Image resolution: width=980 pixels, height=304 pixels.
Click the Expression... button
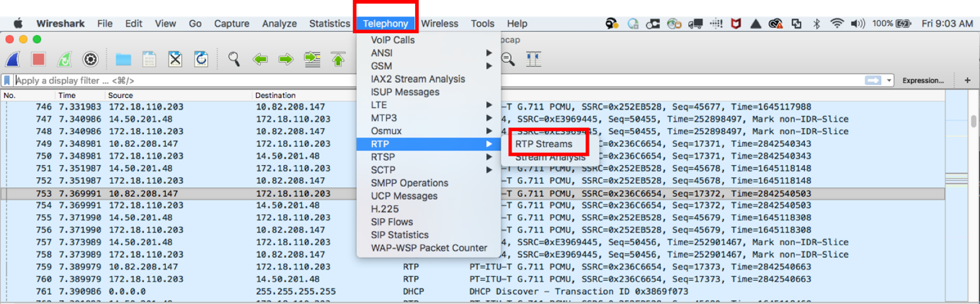coord(923,81)
